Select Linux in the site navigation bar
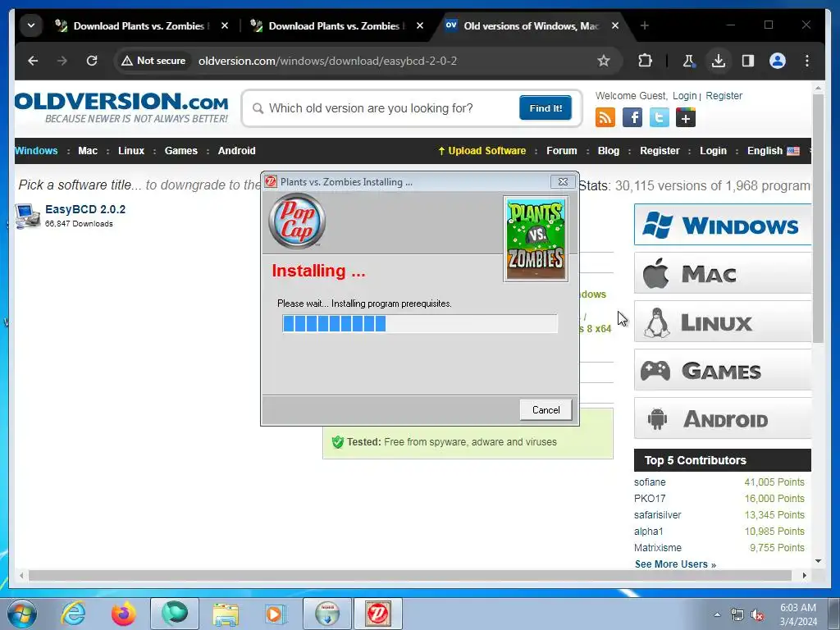 131,151
